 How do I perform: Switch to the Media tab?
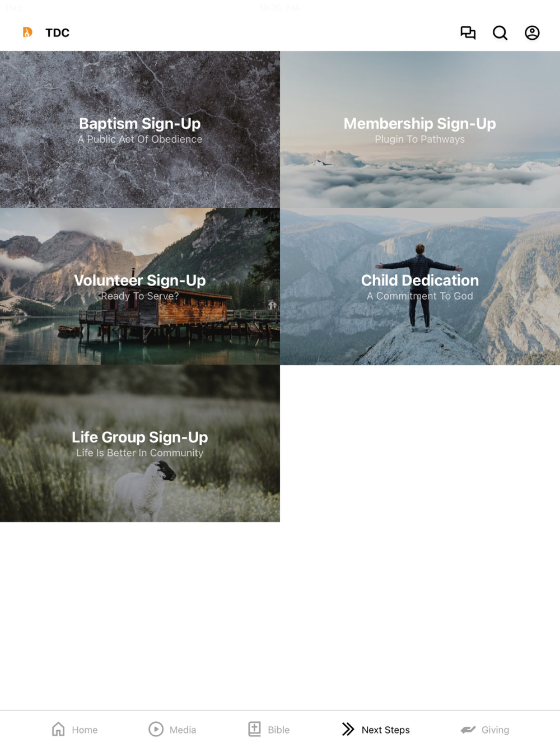coord(172,729)
